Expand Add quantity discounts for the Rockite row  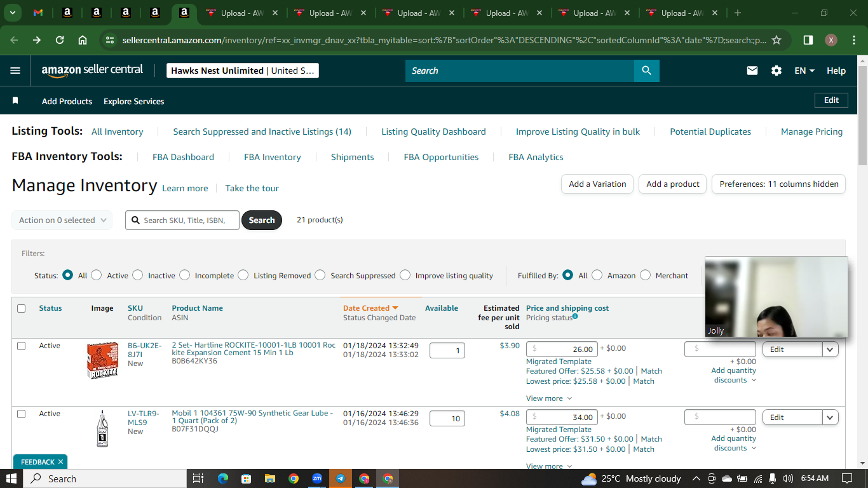tap(734, 375)
